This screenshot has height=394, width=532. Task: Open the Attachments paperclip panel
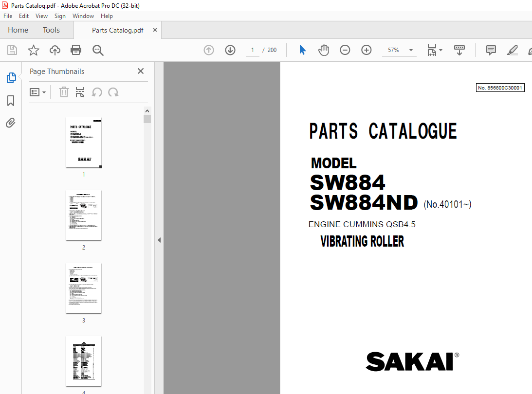pyautogui.click(x=11, y=123)
